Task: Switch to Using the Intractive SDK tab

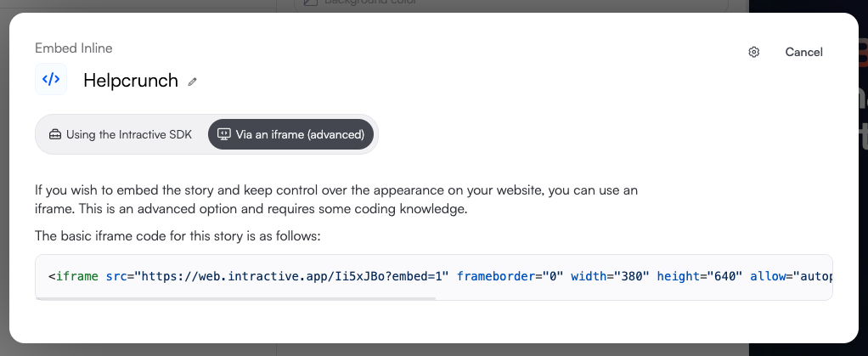Action: pos(120,134)
